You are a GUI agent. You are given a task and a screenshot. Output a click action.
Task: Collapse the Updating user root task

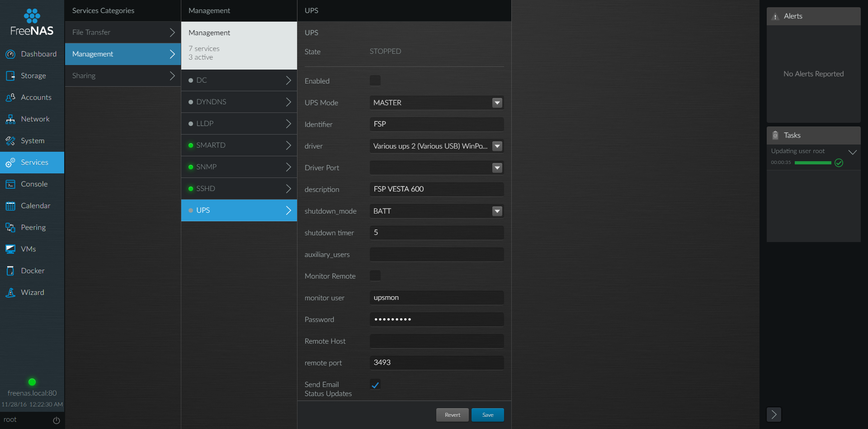coord(854,152)
